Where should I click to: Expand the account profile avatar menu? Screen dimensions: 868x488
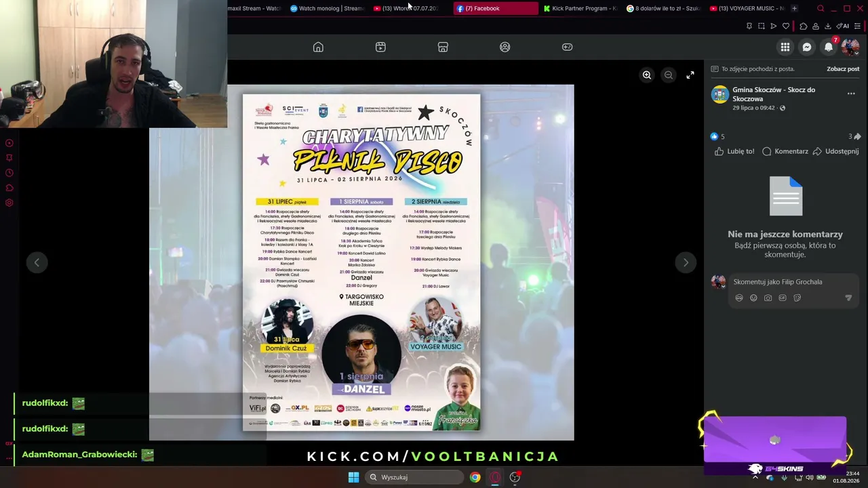(850, 47)
